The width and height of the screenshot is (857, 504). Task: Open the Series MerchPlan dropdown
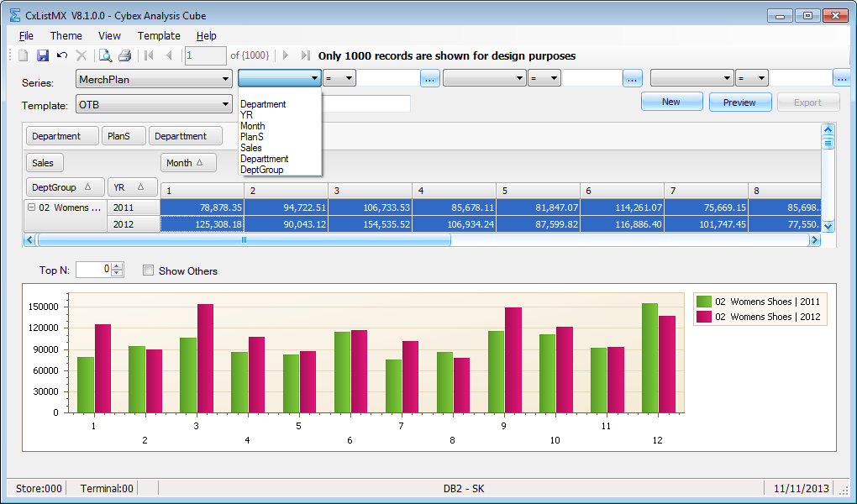click(x=154, y=79)
